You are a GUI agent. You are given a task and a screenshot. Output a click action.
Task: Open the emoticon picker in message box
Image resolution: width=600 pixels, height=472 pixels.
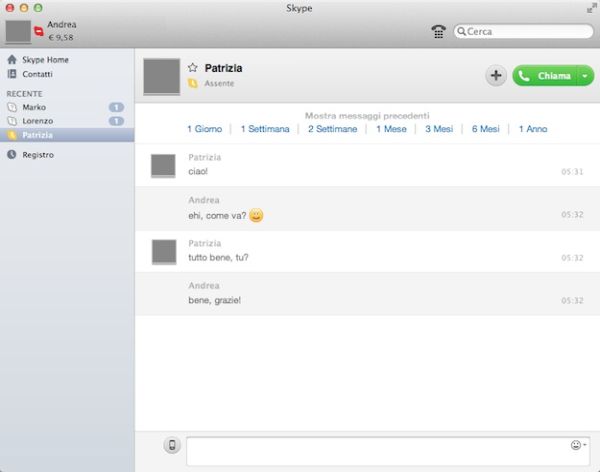[x=575, y=445]
